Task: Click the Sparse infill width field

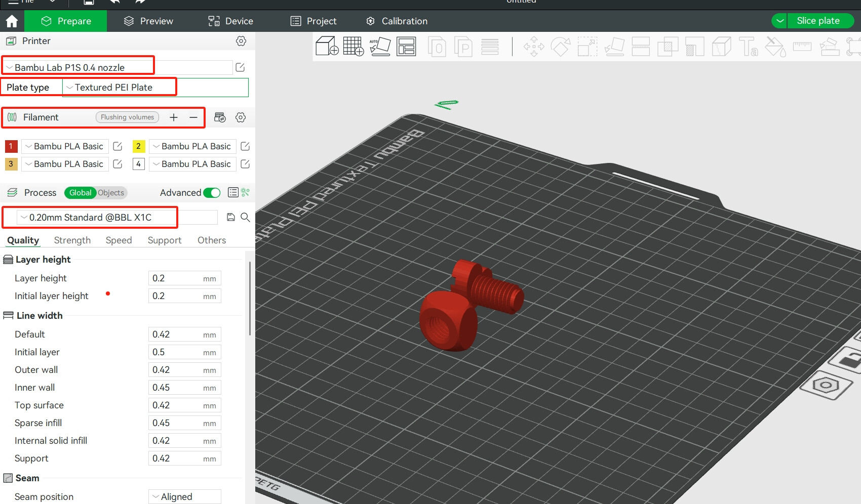Action: [x=184, y=423]
